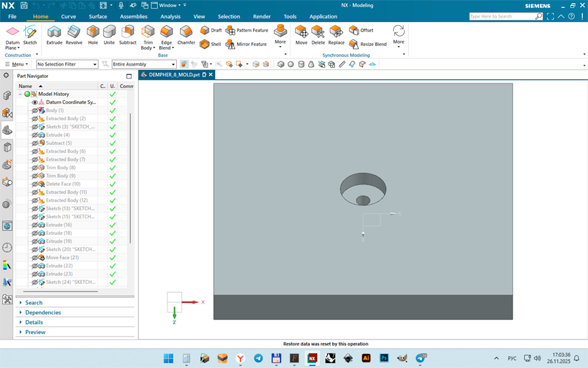This screenshot has width=588, height=368.
Task: Click the Mirror Feature tool
Action: click(x=246, y=44)
